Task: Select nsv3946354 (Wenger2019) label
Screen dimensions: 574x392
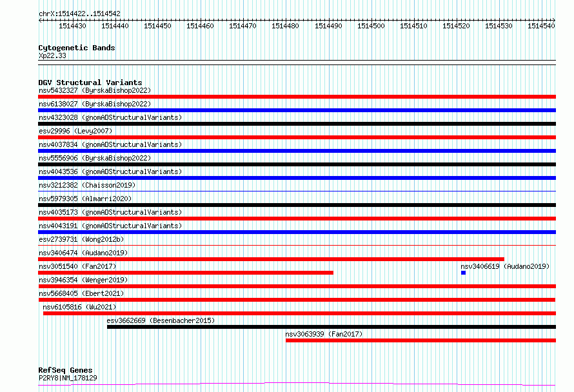Action: 83,280
